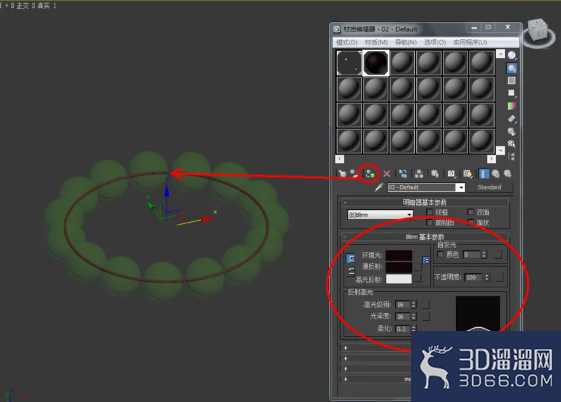Open the 02 - Default material name dropdown
561x402 pixels.
tap(461, 187)
